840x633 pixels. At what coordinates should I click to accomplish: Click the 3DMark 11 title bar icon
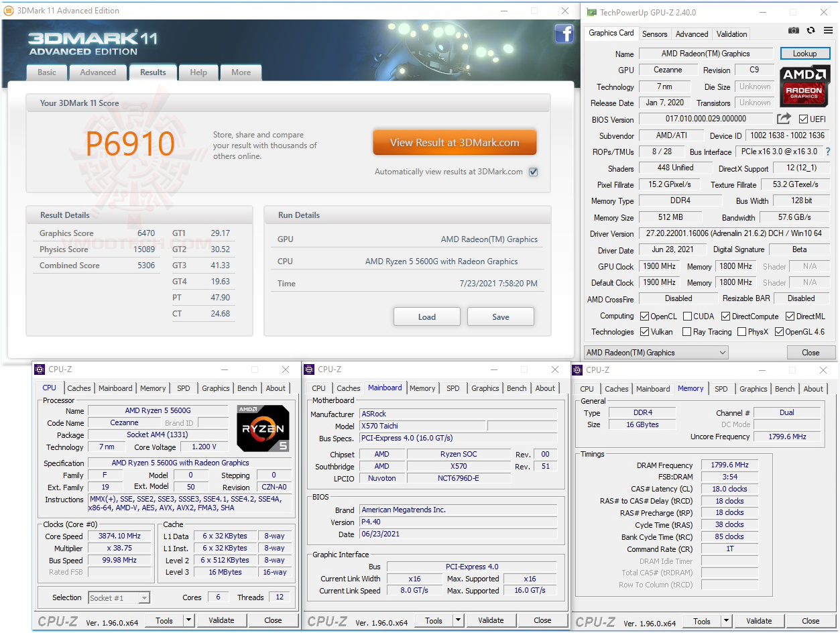(x=9, y=11)
